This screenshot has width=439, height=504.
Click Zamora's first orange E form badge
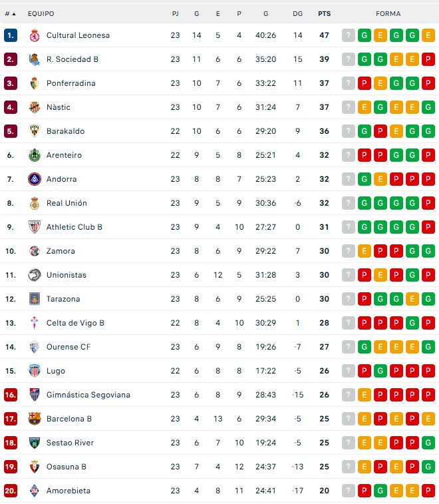click(365, 251)
